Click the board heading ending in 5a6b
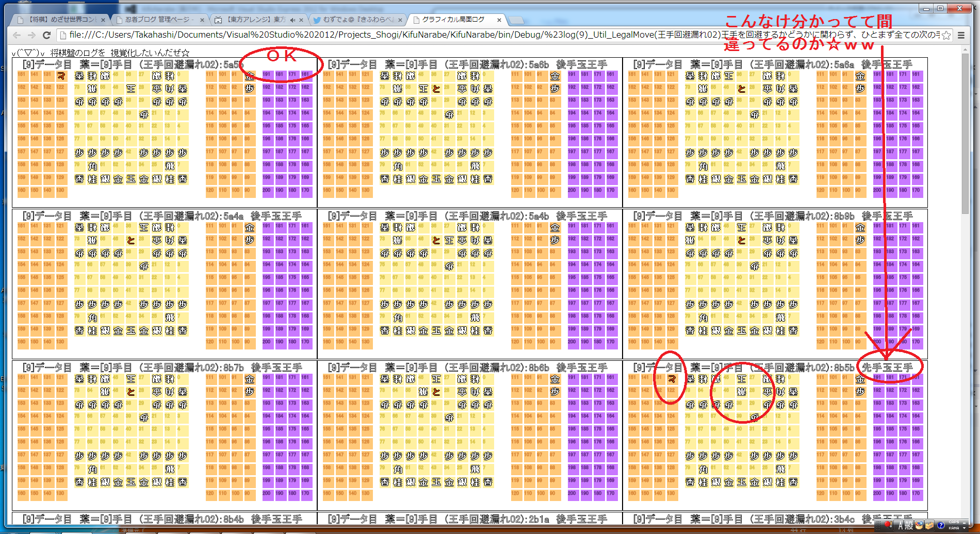The width and height of the screenshot is (980, 534). click(x=467, y=64)
